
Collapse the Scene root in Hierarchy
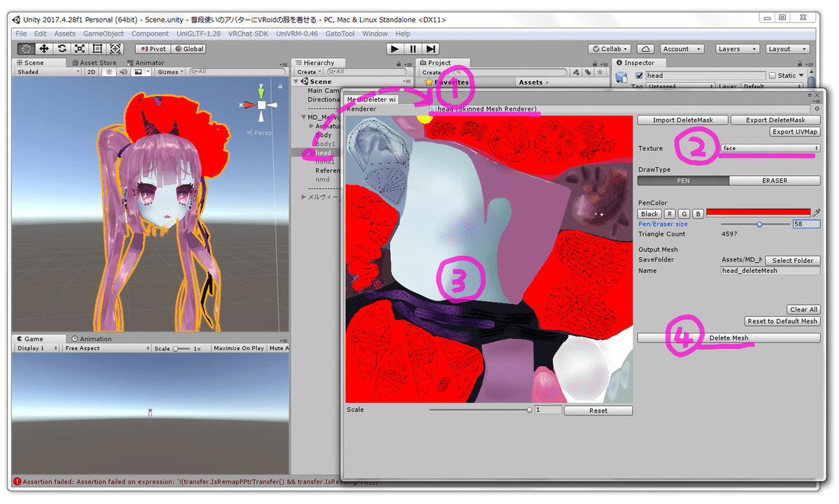(x=296, y=82)
